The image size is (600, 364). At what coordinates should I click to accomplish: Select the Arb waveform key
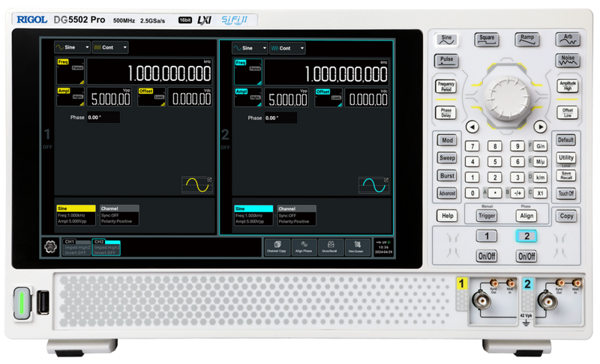(x=568, y=39)
